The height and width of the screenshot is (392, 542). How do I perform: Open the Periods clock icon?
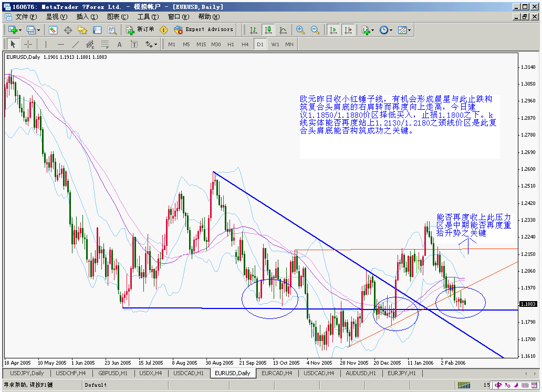[x=383, y=30]
